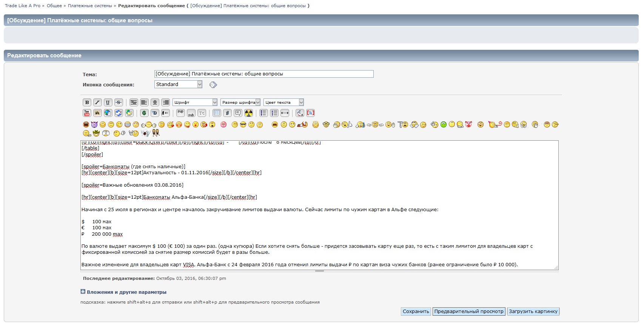The width and height of the screenshot is (644, 330).
Task: Align text left button
Action: tap(144, 102)
